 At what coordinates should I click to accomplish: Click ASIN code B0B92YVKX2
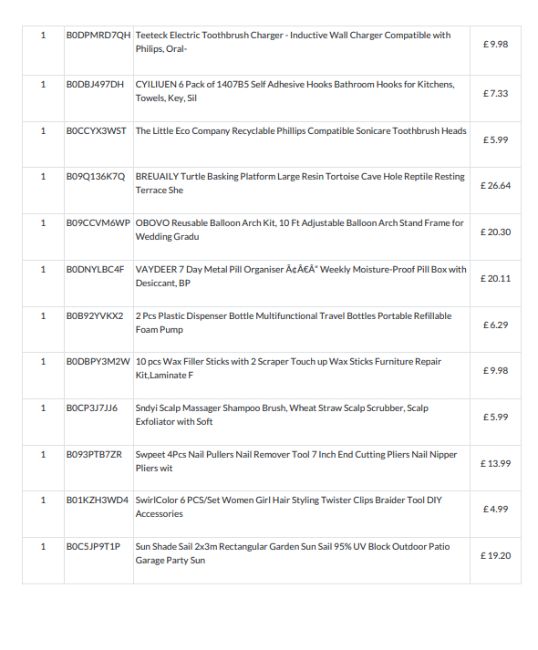[x=95, y=316]
